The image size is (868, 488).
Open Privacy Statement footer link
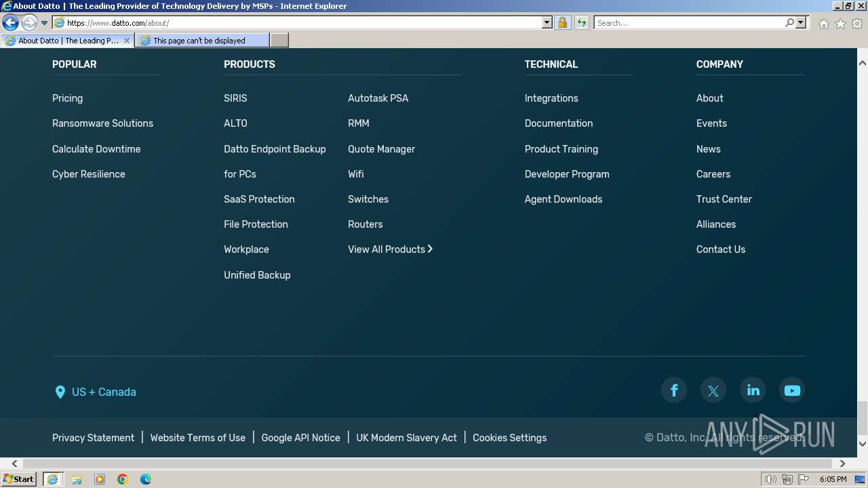tap(93, 438)
